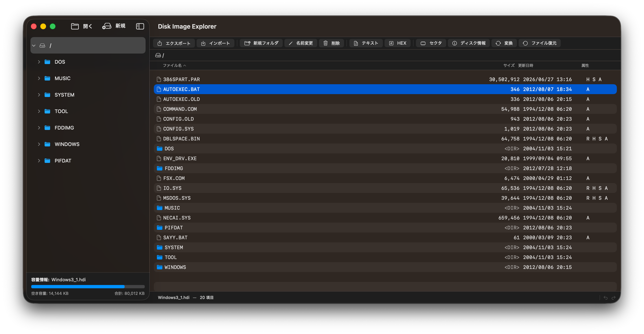The height and width of the screenshot is (334, 644).
Task: Select the DOS folder in sidebar tree
Action: [x=88, y=62]
